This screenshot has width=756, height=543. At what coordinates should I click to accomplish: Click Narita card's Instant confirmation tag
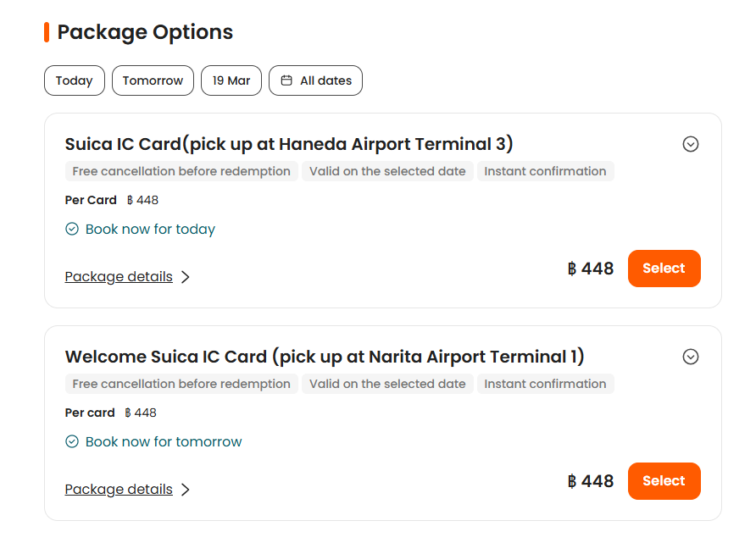pyautogui.click(x=545, y=384)
